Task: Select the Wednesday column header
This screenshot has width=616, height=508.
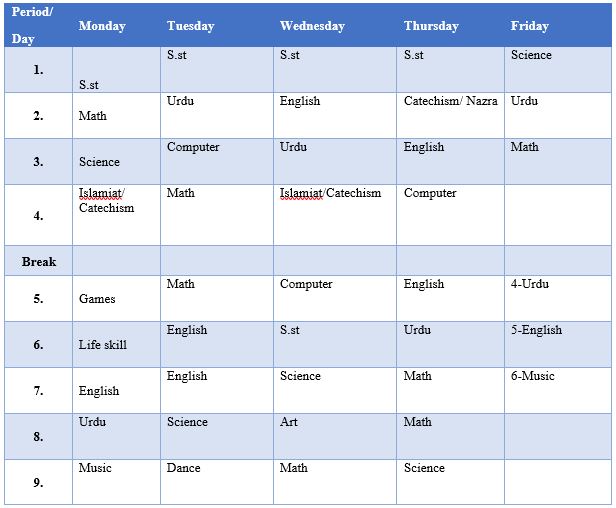Action: click(335, 25)
